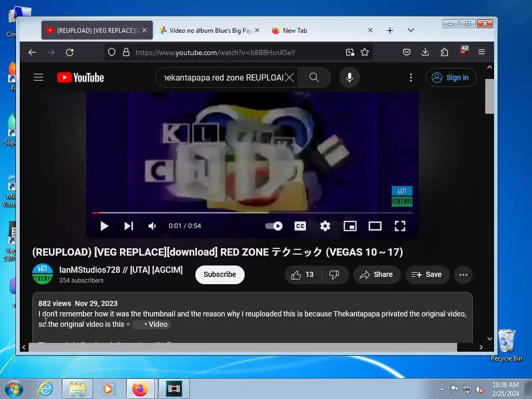Open the YouTube hamburger guide menu
The width and height of the screenshot is (532, 399).
coord(38,77)
